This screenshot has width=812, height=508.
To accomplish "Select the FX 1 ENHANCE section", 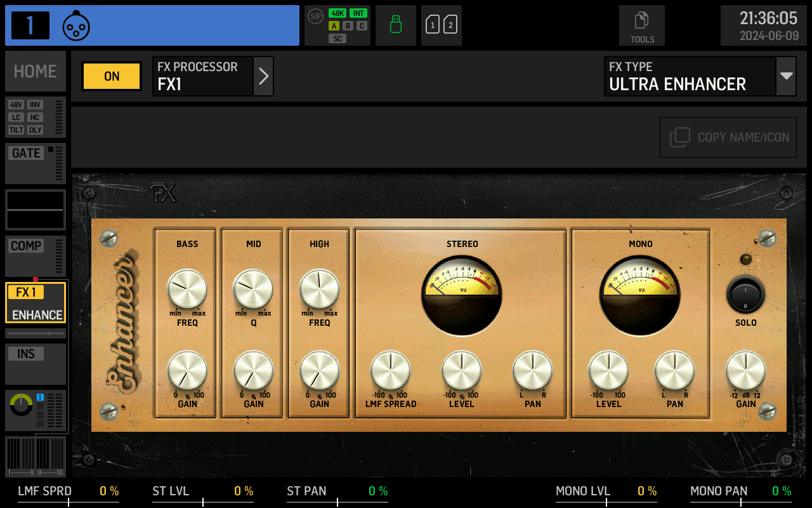I will pos(36,302).
